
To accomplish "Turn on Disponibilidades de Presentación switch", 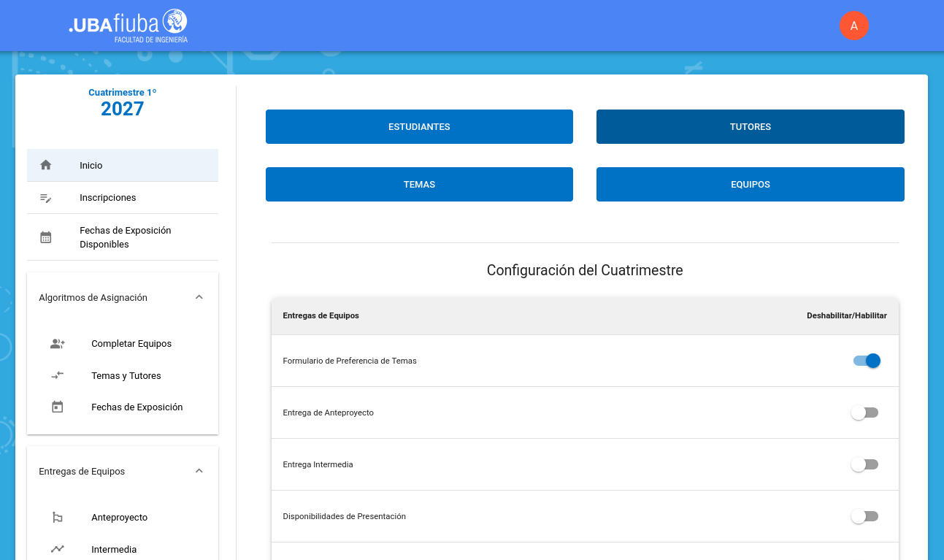I will tap(864, 516).
